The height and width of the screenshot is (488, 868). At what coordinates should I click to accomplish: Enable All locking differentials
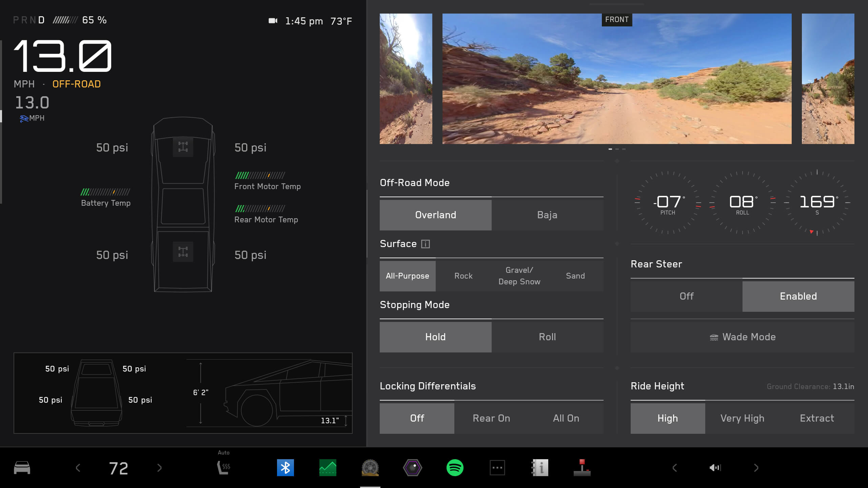point(566,418)
